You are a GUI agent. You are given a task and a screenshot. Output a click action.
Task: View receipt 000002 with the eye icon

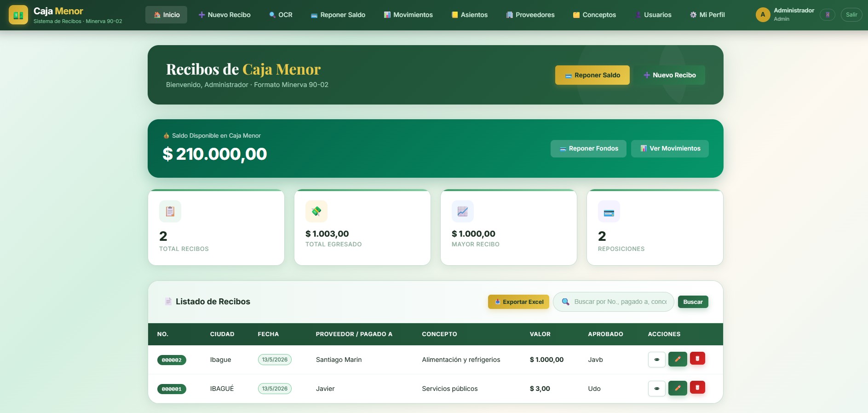pyautogui.click(x=656, y=360)
